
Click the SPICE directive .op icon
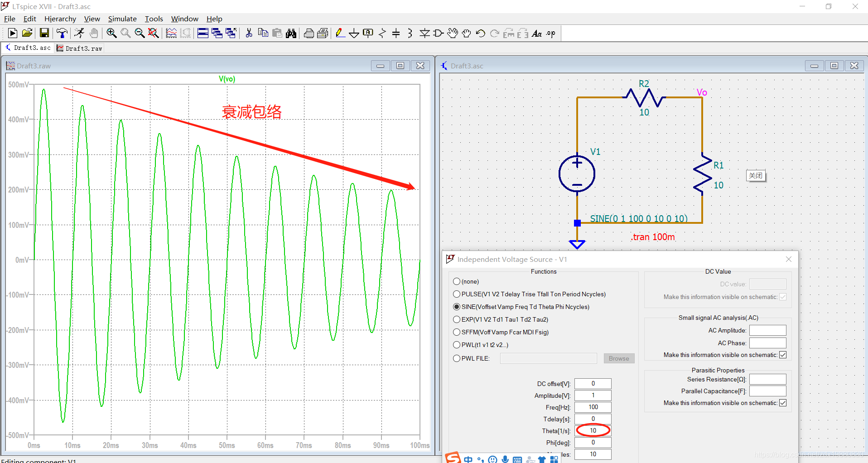click(551, 33)
